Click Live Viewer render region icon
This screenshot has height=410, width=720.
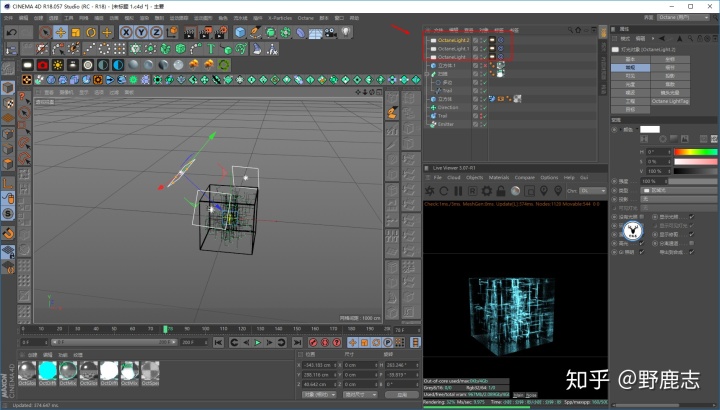click(529, 191)
